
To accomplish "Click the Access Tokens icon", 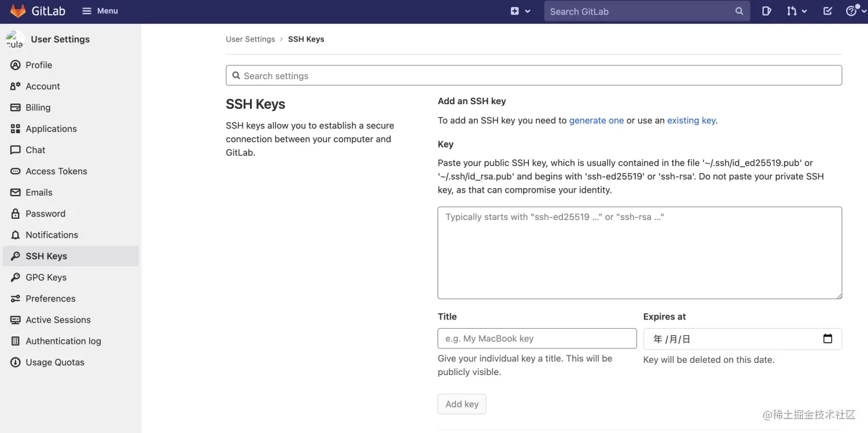I will pos(16,171).
